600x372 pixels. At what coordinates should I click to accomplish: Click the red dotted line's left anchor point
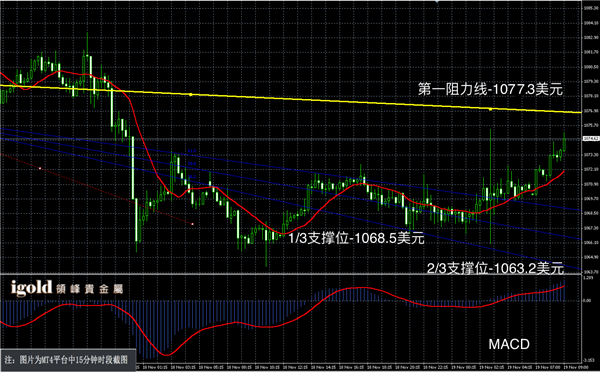[x=40, y=168]
